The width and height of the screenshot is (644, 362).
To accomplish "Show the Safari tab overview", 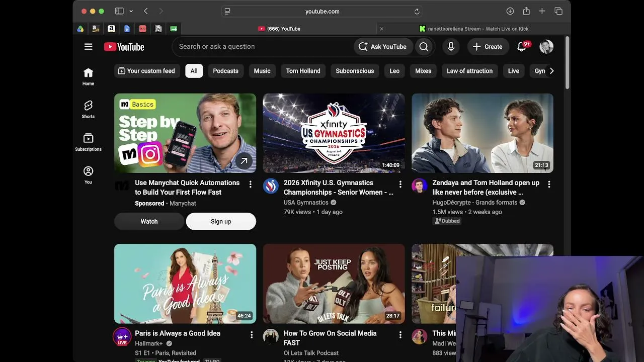I will (x=558, y=11).
